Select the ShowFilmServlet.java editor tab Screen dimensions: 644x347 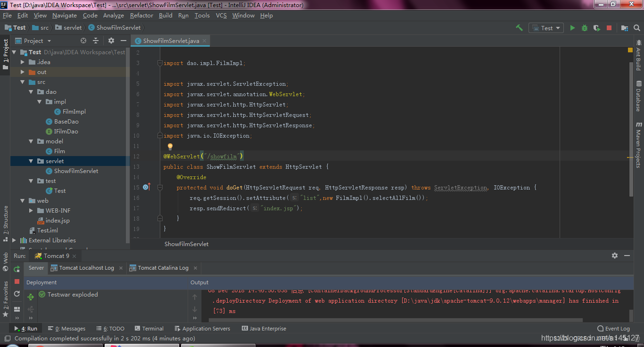[x=171, y=41]
